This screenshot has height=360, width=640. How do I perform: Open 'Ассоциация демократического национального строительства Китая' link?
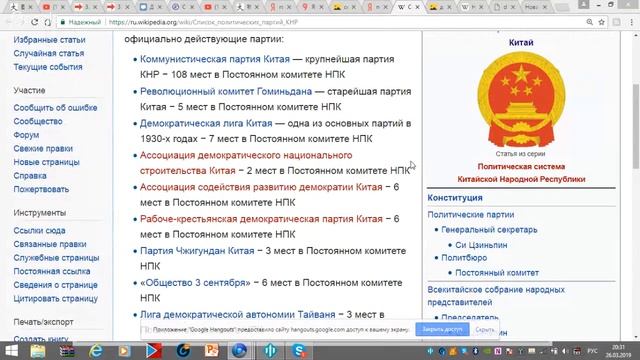click(246, 163)
